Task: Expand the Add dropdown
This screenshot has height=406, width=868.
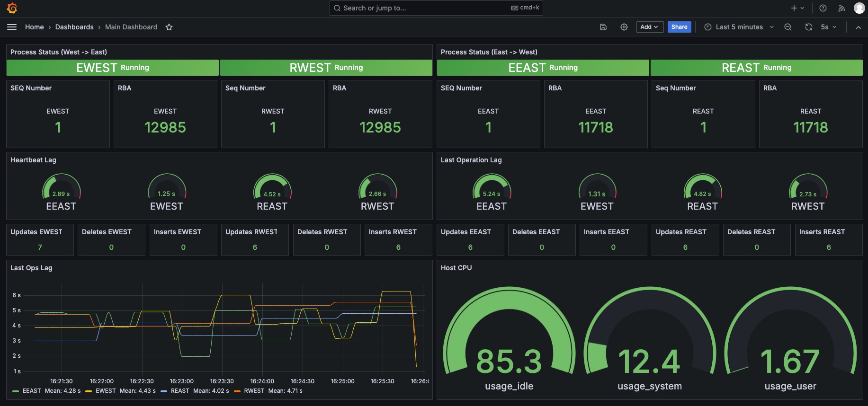Action: 649,27
